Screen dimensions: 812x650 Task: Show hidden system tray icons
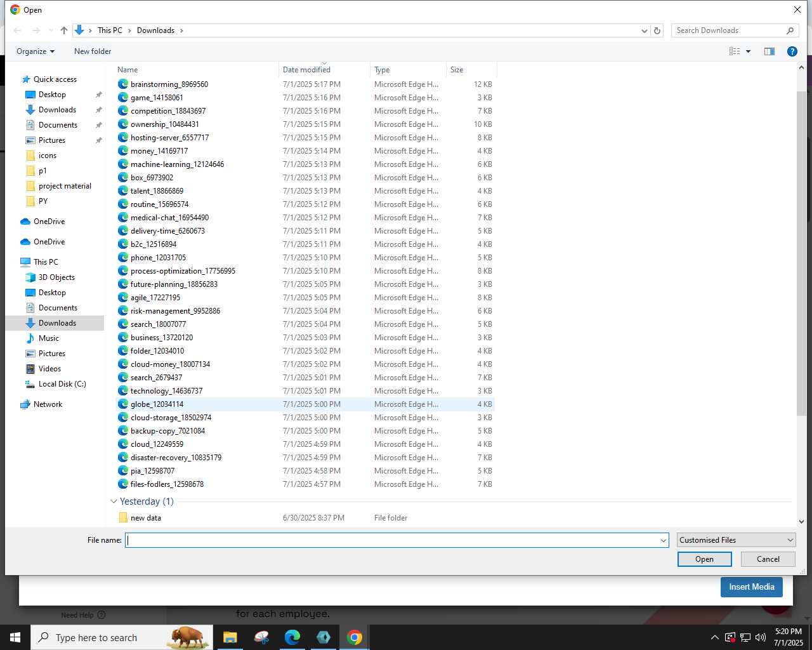[714, 637]
